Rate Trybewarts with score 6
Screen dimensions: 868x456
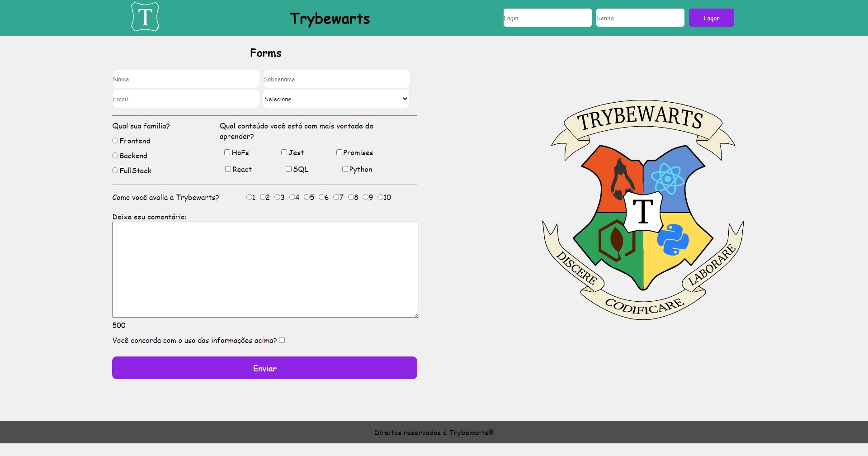click(321, 197)
